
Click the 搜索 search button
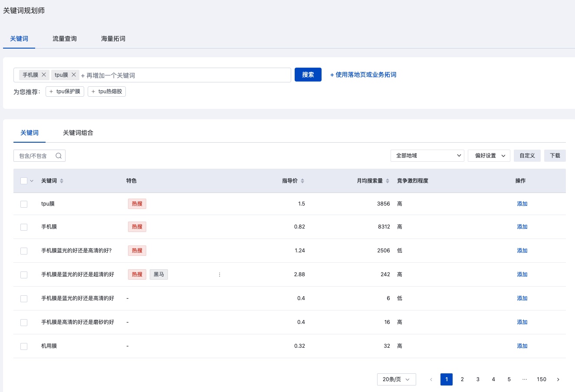(308, 74)
